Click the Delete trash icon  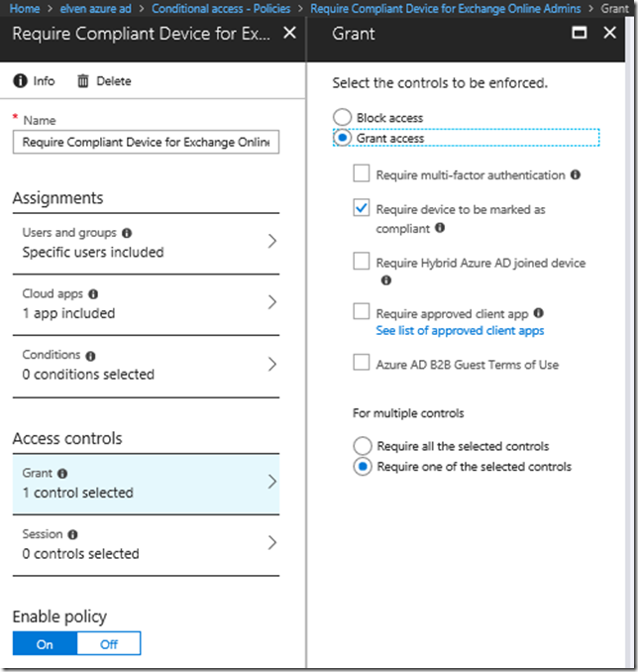[x=83, y=81]
